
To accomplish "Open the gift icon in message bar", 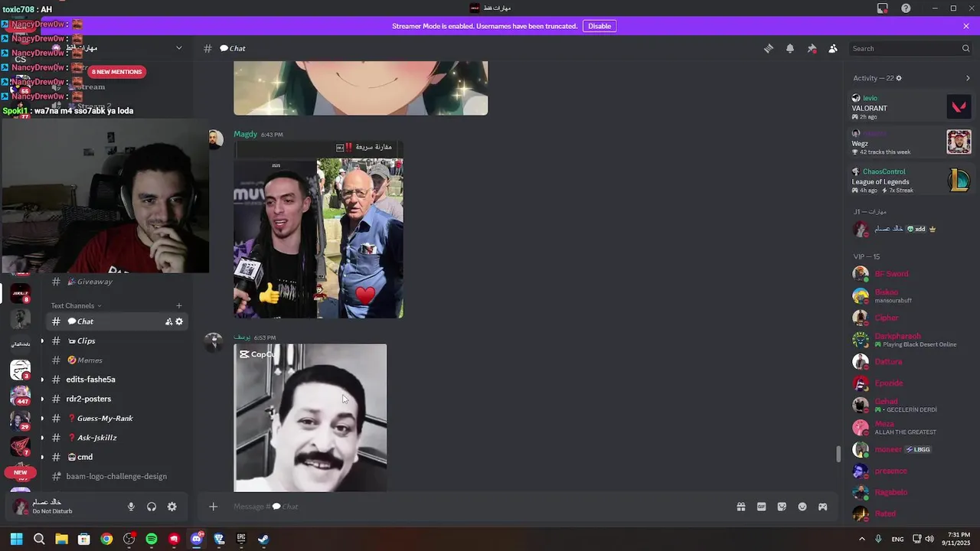I will pyautogui.click(x=741, y=507).
